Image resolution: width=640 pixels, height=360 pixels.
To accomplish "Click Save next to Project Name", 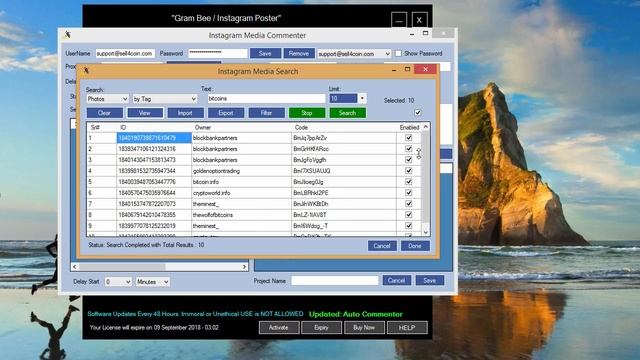I will click(430, 280).
